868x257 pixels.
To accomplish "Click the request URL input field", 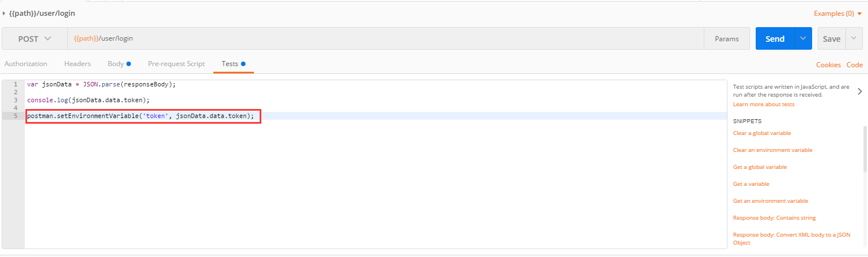I will (x=384, y=39).
